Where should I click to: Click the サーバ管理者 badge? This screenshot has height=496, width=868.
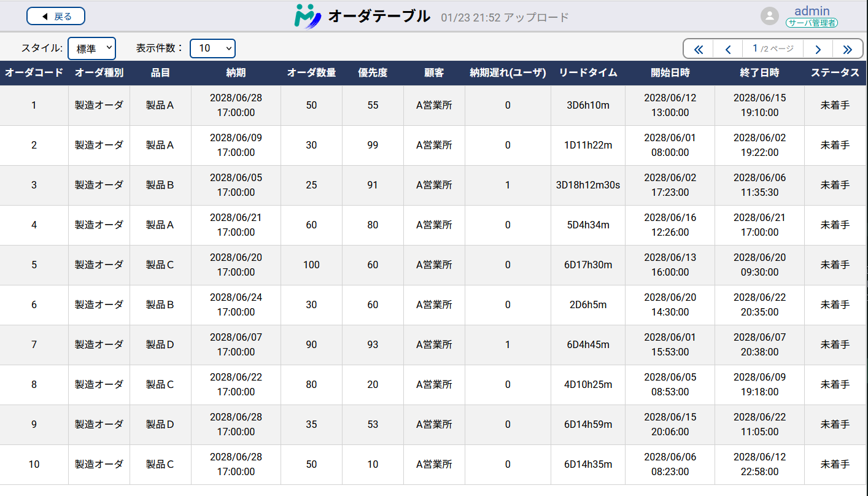812,22
